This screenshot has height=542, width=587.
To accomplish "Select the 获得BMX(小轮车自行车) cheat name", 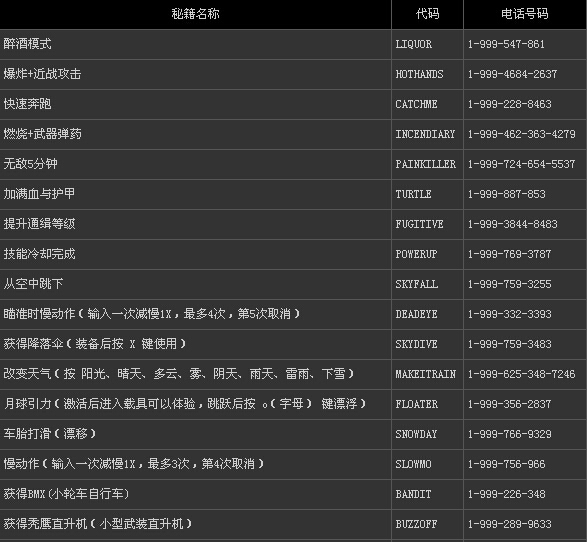I will pyautogui.click(x=66, y=494).
